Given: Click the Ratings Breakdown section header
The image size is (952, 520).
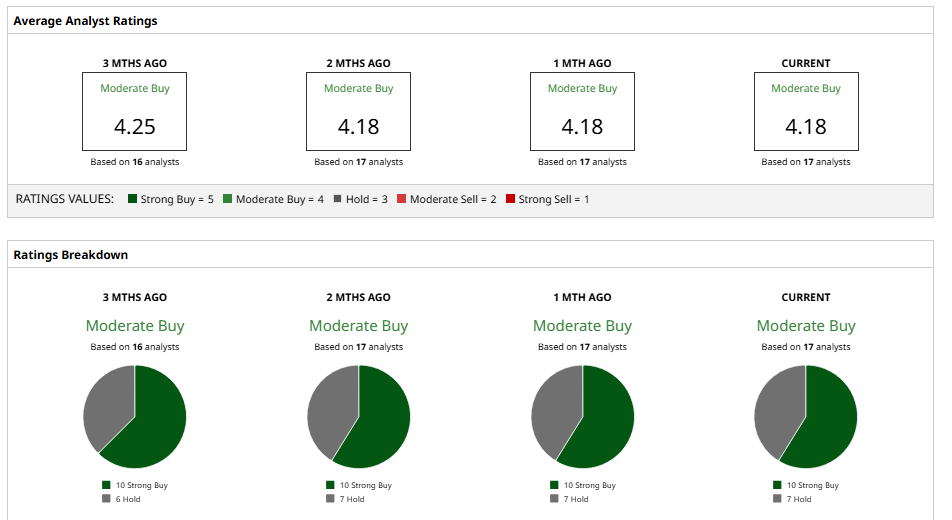Looking at the screenshot, I should 70,255.
